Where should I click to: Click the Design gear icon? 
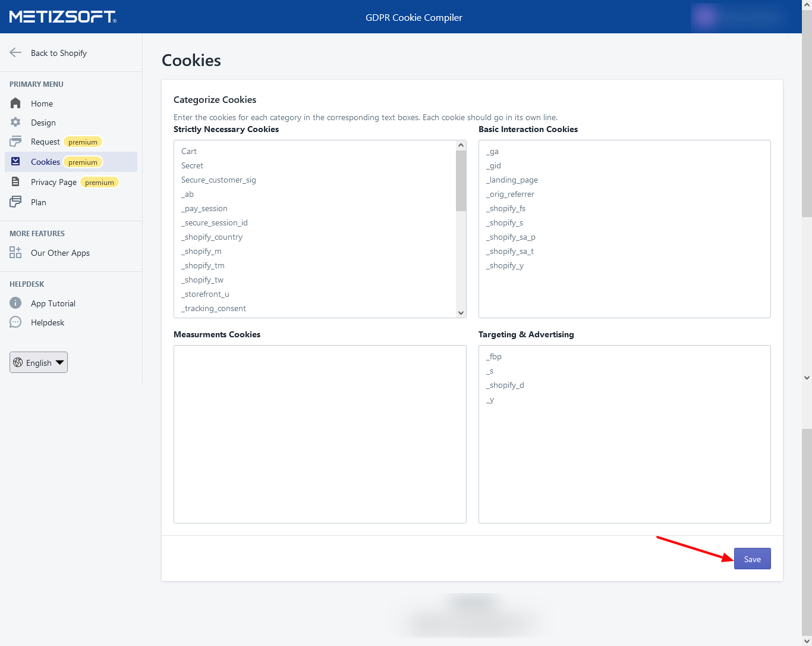(15, 123)
